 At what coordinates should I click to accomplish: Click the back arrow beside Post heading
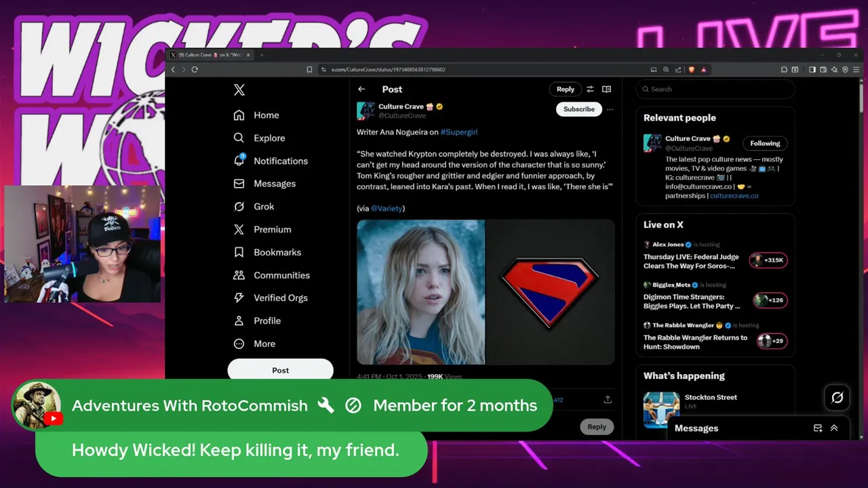pyautogui.click(x=361, y=89)
